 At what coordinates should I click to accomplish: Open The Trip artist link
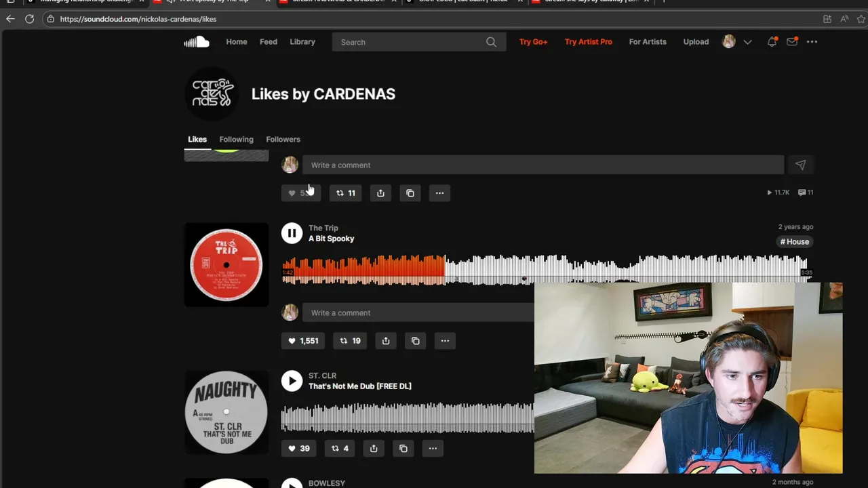323,228
